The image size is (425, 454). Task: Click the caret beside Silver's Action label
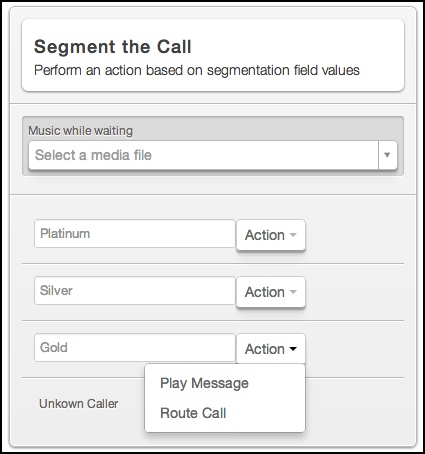[293, 292]
